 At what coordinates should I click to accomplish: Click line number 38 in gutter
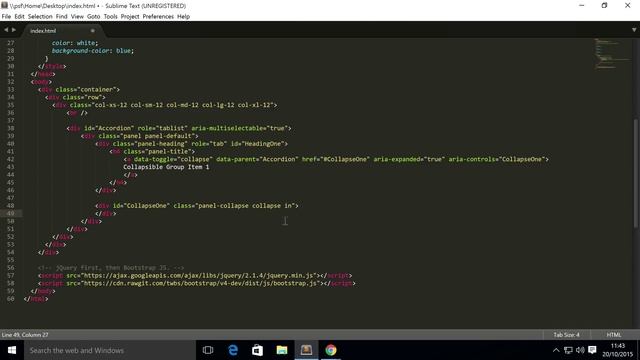click(x=10, y=128)
